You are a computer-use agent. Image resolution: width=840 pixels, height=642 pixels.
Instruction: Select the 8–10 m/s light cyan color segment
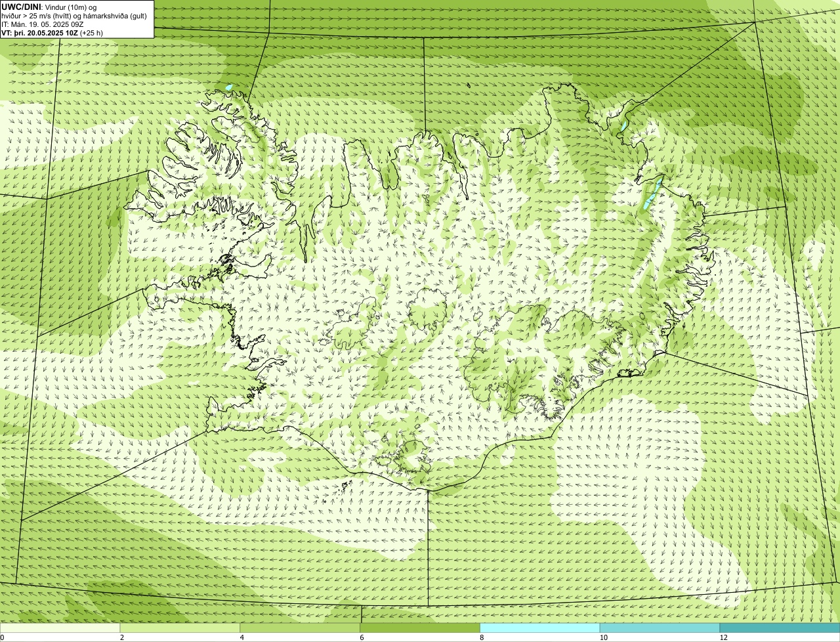point(540,628)
